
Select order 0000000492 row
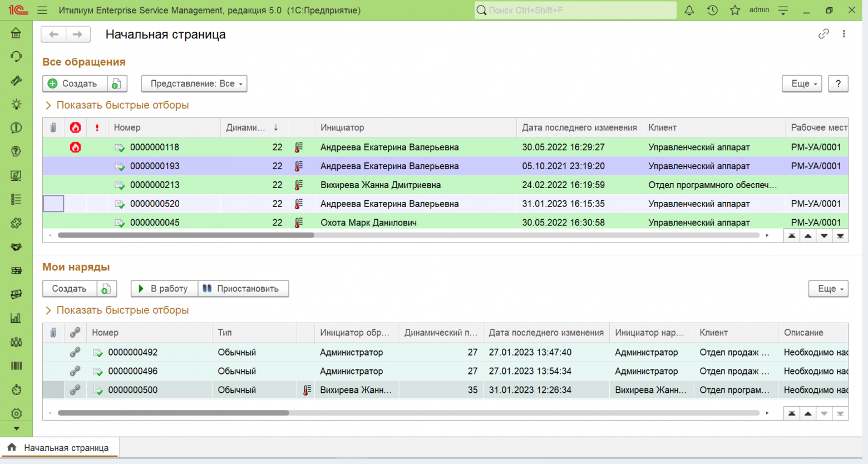pyautogui.click(x=445, y=352)
